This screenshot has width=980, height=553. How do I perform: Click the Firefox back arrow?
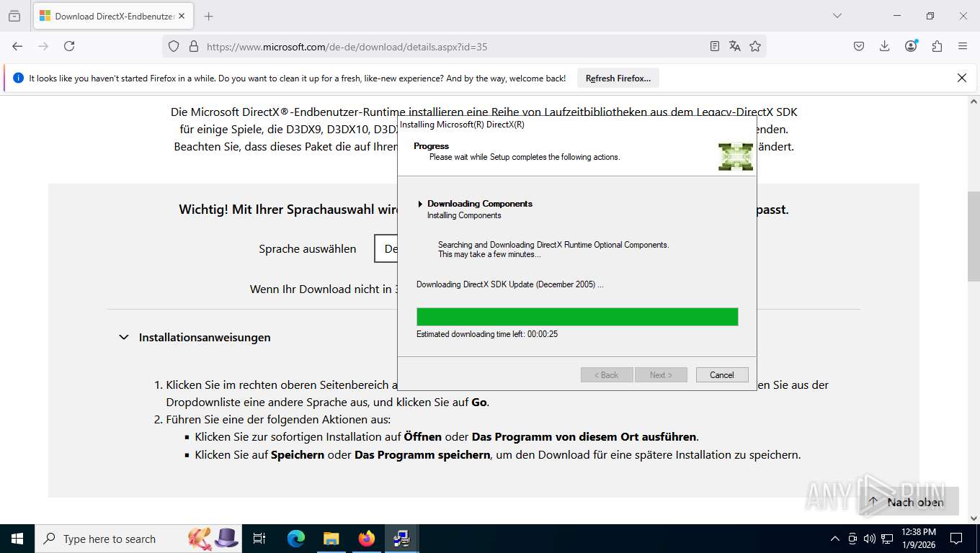[17, 46]
